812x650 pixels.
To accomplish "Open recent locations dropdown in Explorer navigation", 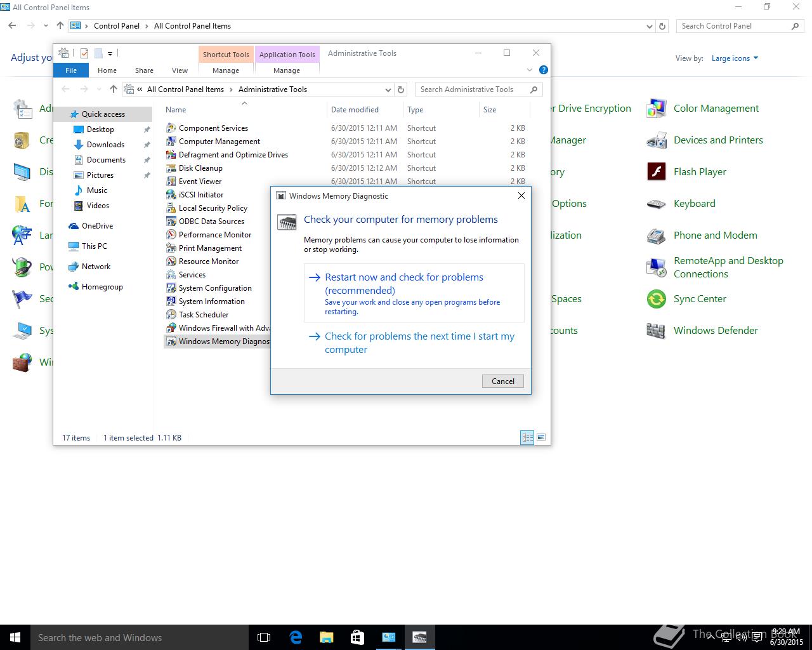I will tap(98, 90).
